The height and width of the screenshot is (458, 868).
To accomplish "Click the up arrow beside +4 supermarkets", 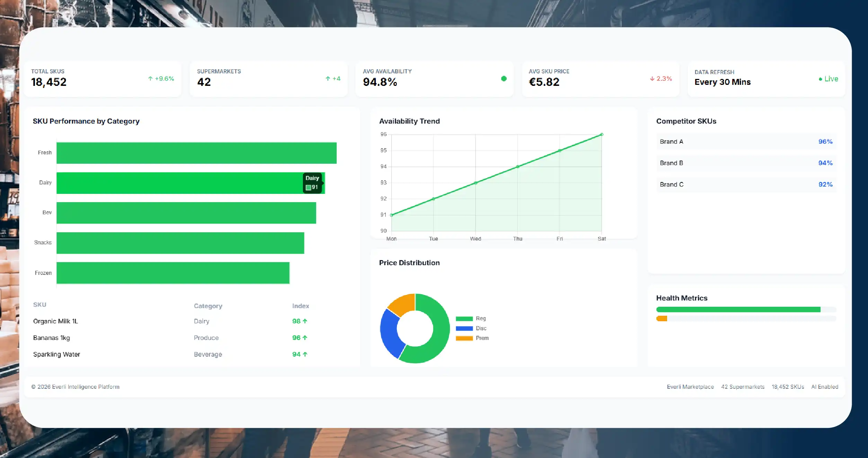I will click(x=328, y=79).
